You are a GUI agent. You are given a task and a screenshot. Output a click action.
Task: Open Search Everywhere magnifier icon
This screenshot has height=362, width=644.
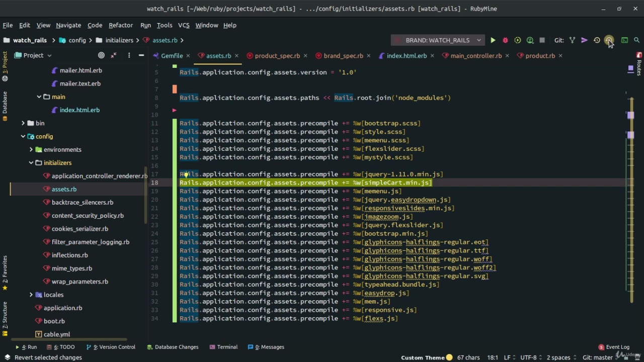[x=636, y=40]
